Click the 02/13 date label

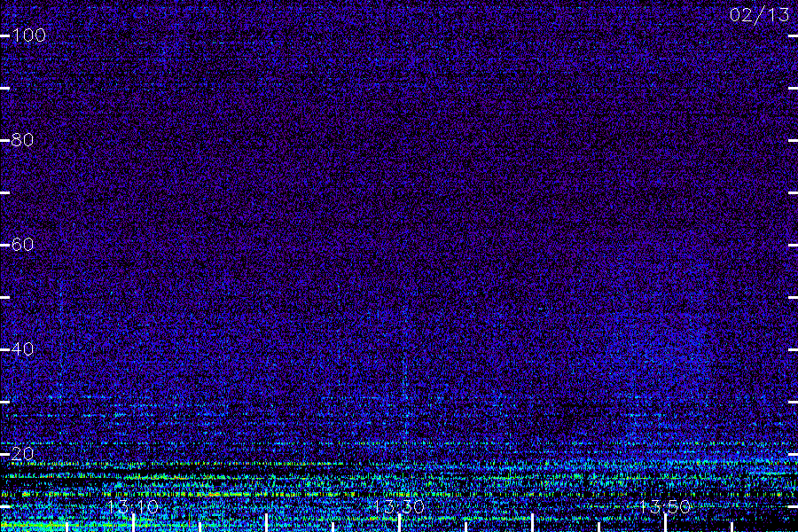point(759,15)
